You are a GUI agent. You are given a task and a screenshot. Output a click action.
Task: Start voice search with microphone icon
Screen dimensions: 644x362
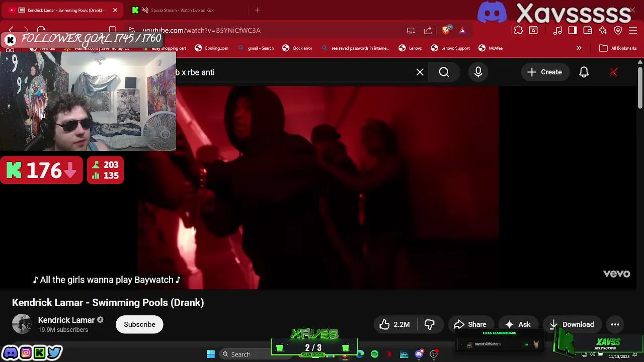[x=478, y=72]
